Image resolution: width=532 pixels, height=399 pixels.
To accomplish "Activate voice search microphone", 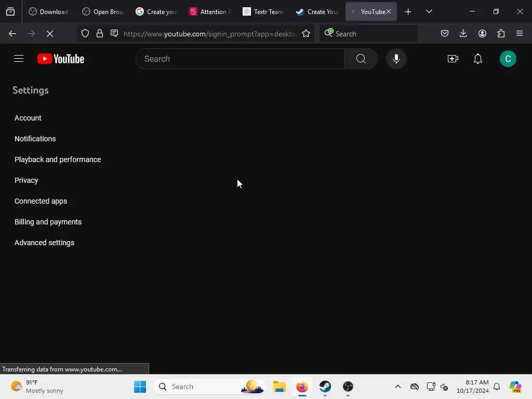I will (x=396, y=59).
